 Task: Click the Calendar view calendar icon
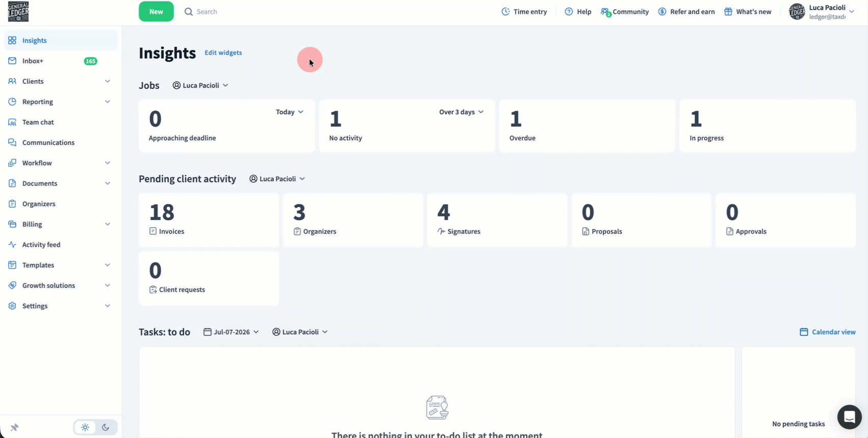tap(804, 332)
